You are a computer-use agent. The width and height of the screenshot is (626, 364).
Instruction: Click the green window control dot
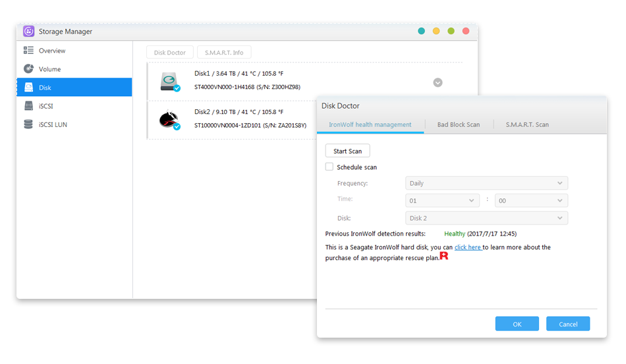coord(451,31)
